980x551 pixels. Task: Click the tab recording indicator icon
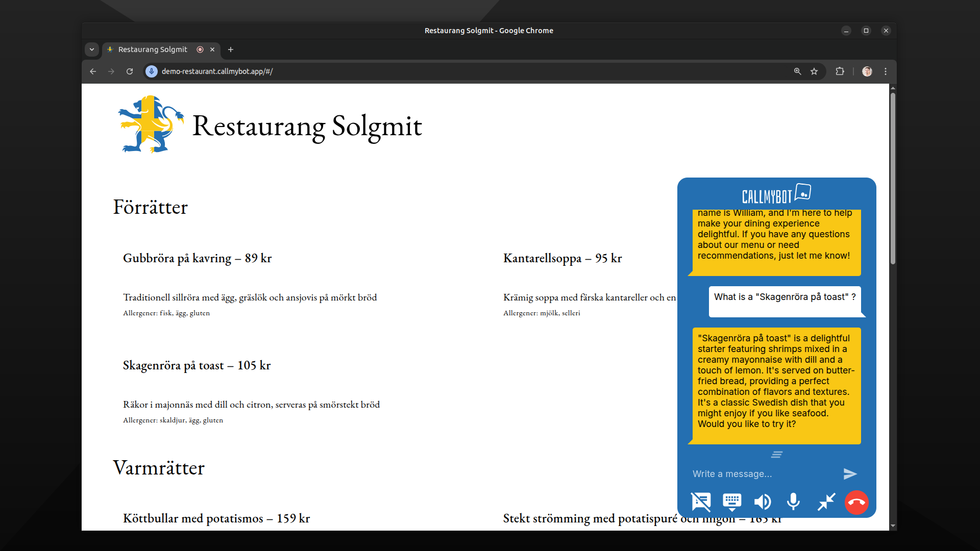pos(200,49)
